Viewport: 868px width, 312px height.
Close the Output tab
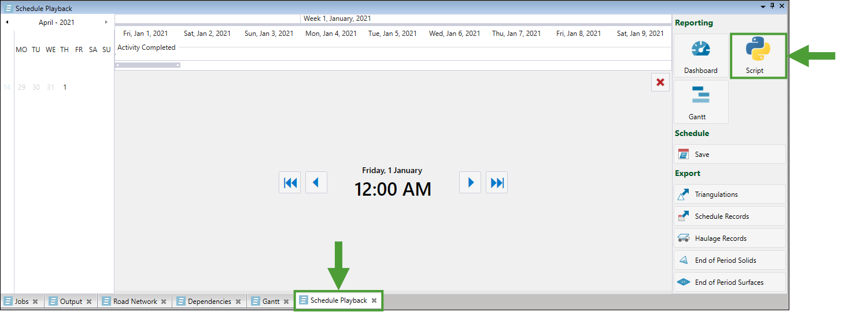coord(89,302)
